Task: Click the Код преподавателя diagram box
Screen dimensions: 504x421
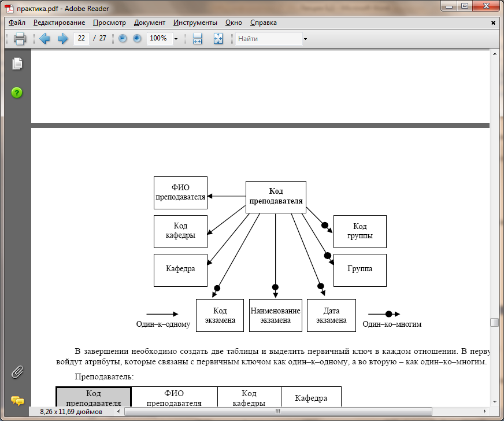Action: [276, 197]
